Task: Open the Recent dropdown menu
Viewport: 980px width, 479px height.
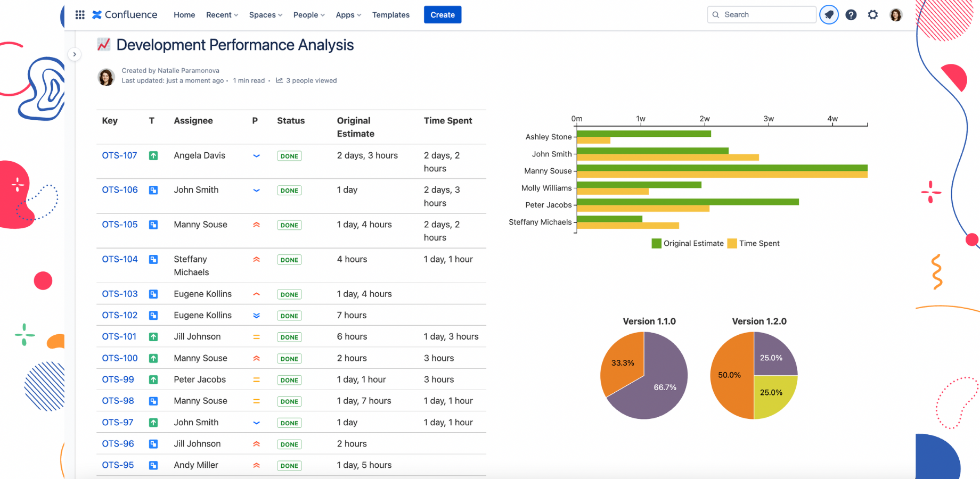Action: pyautogui.click(x=222, y=15)
